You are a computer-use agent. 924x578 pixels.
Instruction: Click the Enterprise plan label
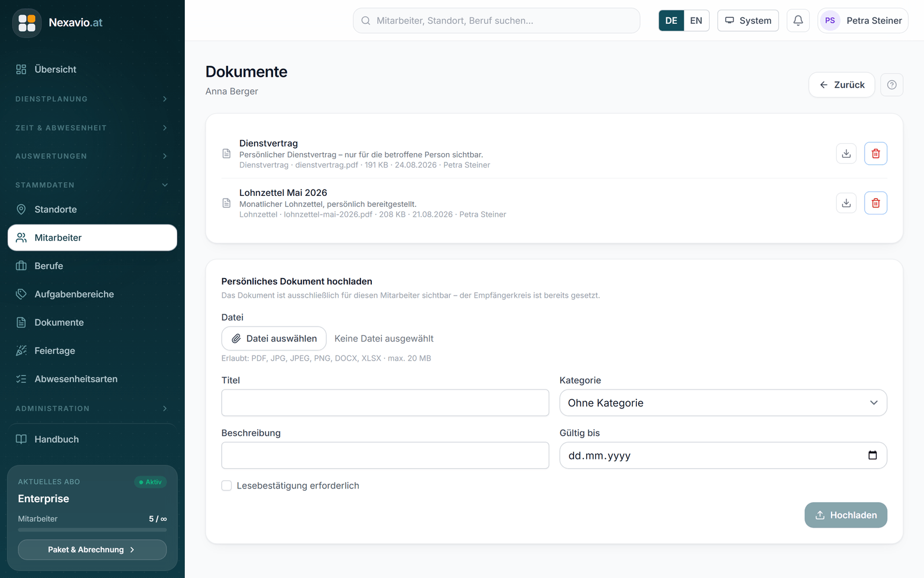[43, 499]
